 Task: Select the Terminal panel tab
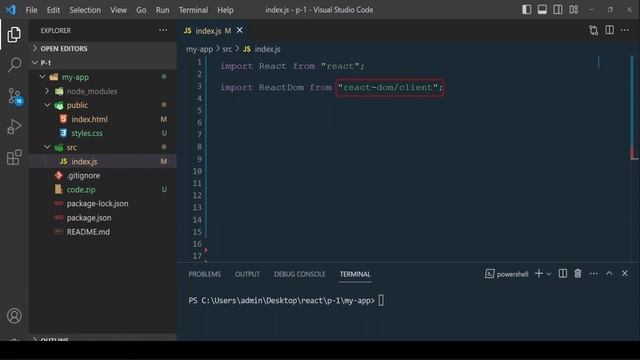coord(355,274)
